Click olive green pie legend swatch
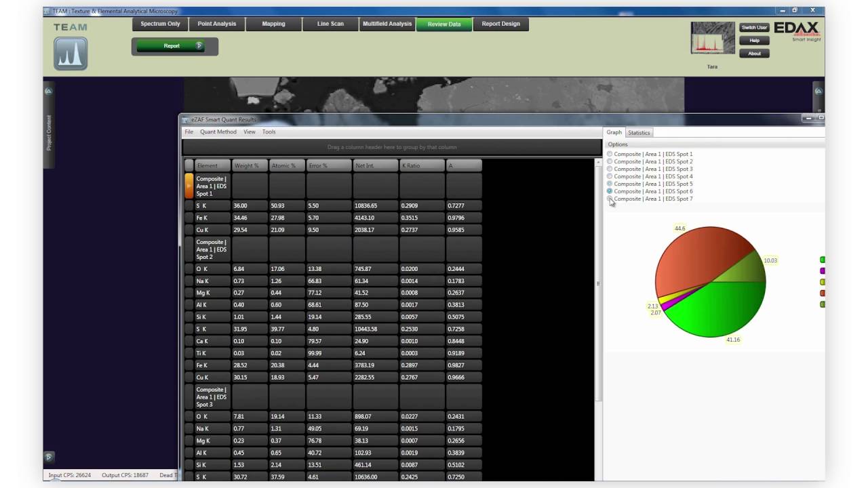This screenshot has height=488, width=868. (823, 304)
